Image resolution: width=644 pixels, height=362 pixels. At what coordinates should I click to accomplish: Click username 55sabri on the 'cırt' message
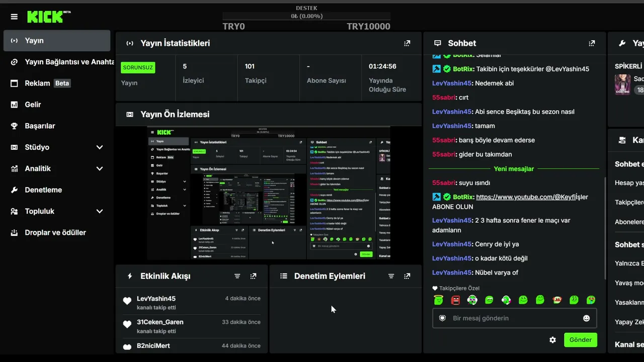(444, 98)
